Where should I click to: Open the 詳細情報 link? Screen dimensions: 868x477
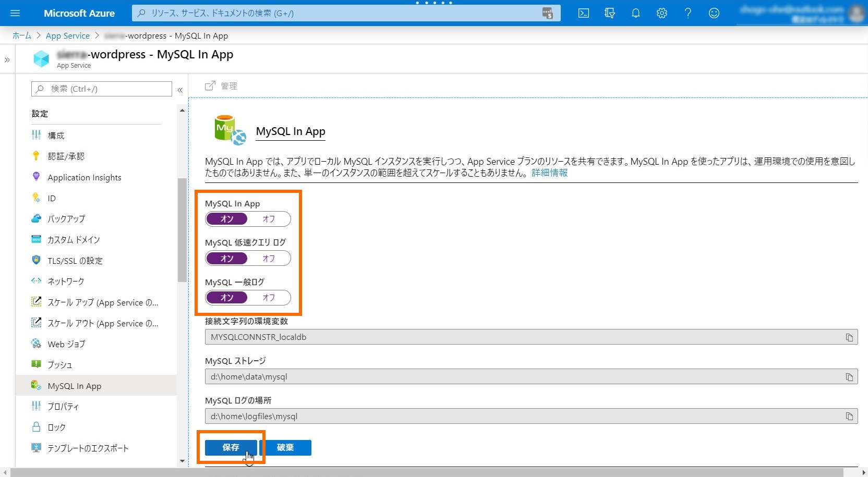coord(549,173)
